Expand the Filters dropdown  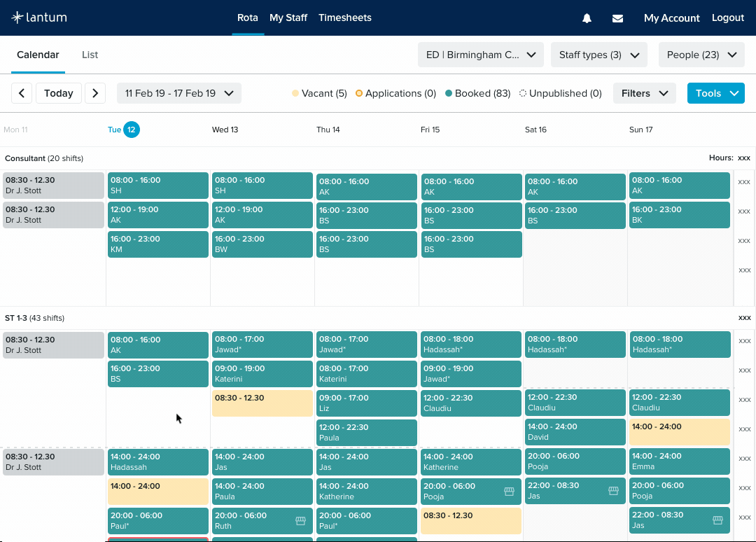click(x=644, y=93)
